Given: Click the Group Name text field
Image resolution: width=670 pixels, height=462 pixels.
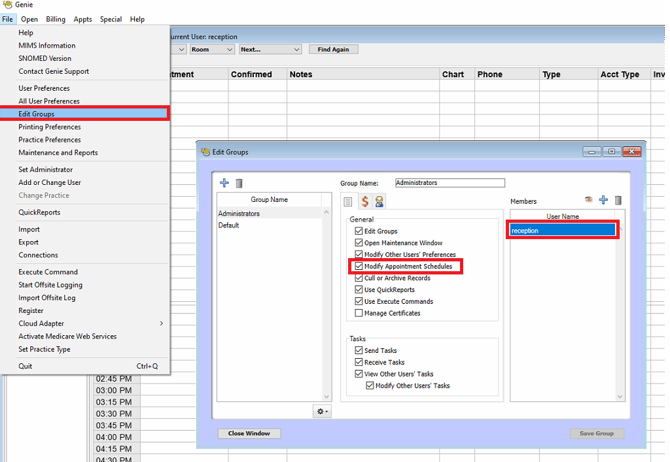Looking at the screenshot, I should [x=449, y=183].
